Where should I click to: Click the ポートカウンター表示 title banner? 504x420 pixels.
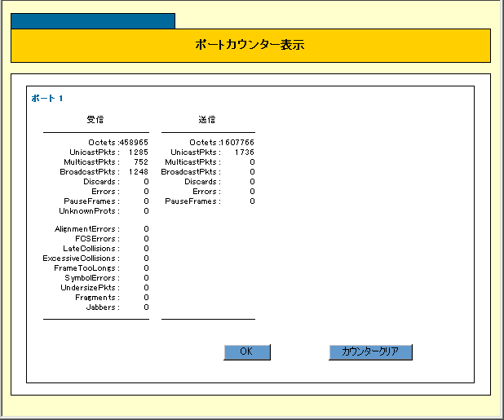tap(250, 46)
